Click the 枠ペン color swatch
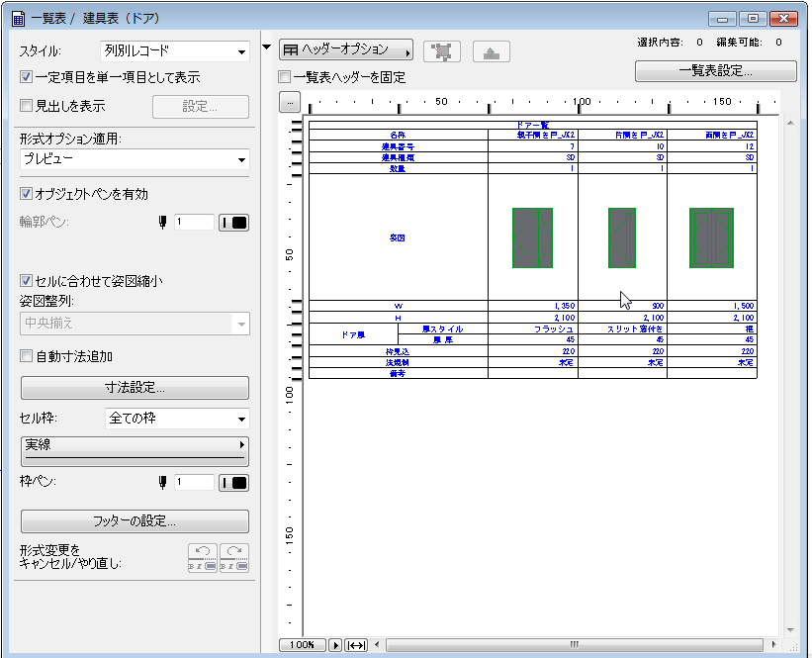 tap(233, 483)
